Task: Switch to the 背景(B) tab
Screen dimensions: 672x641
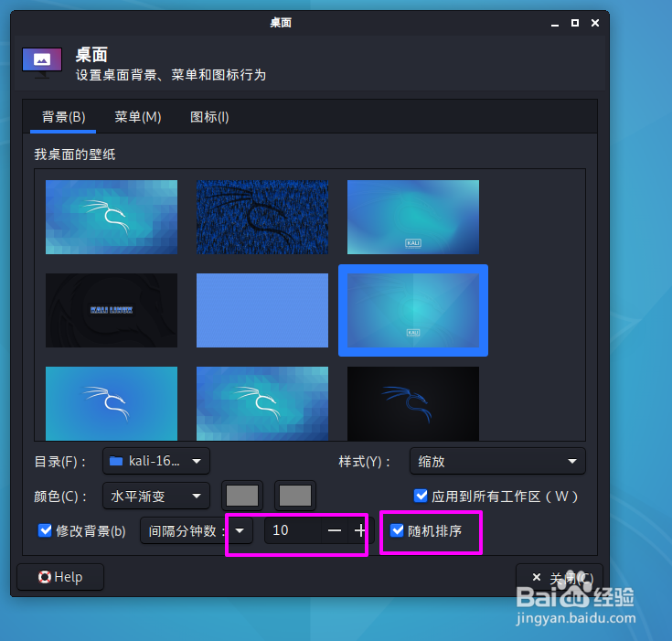Action: (x=63, y=117)
